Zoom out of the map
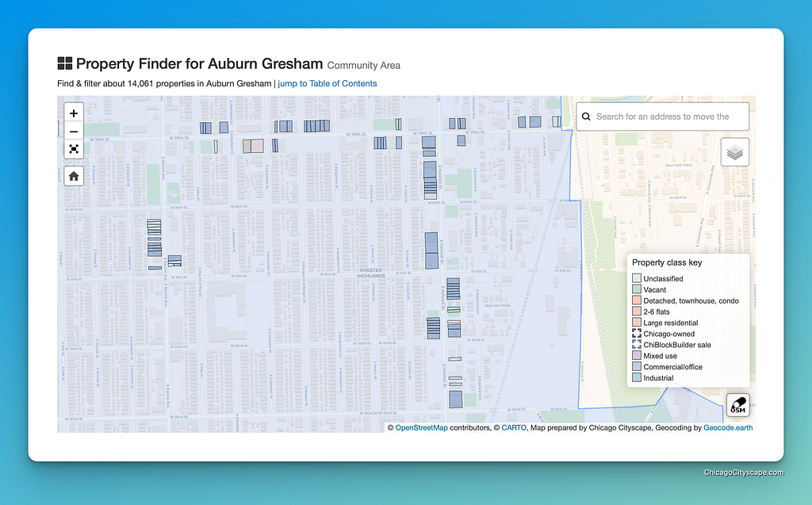The height and width of the screenshot is (505, 812). 74,132
